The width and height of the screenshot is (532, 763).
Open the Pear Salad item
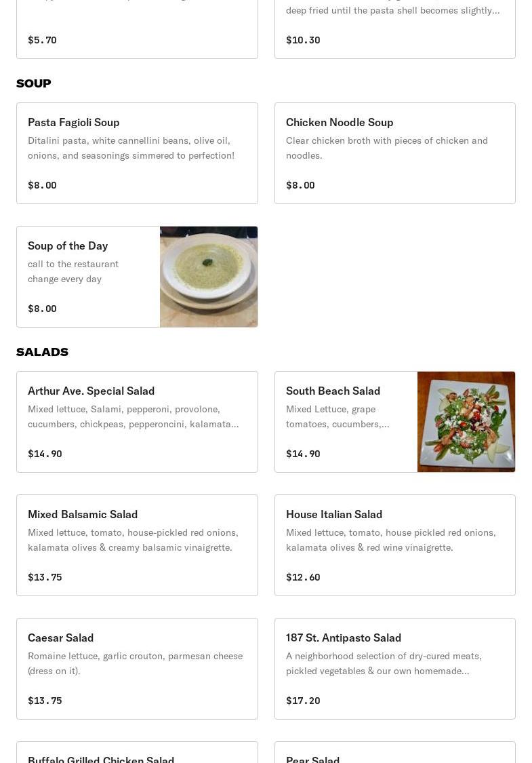tap(313, 757)
